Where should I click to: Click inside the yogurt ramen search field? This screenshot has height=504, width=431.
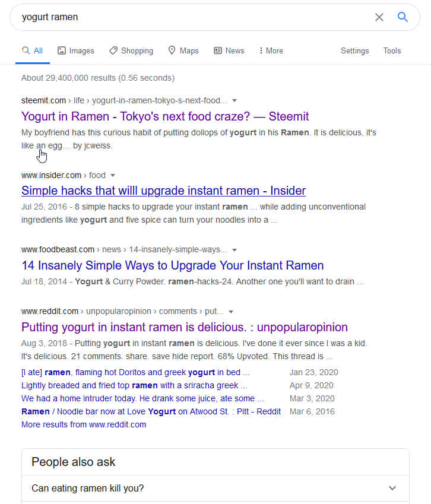pos(190,17)
